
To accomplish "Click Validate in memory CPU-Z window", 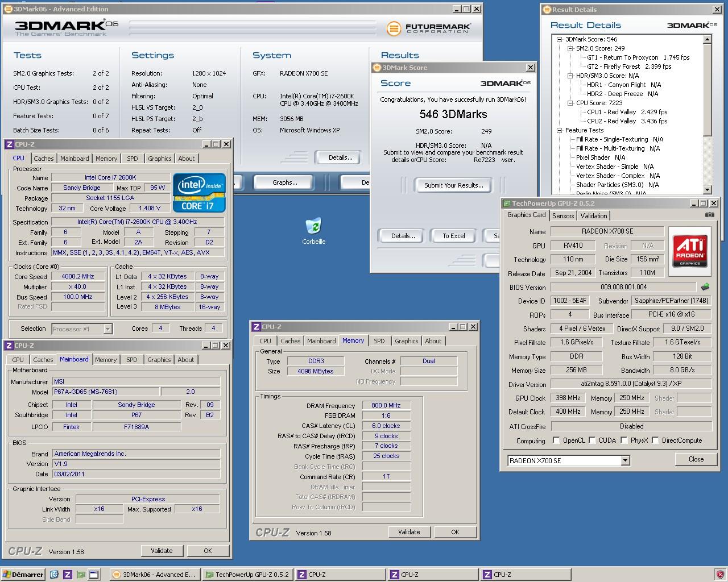I will point(409,532).
